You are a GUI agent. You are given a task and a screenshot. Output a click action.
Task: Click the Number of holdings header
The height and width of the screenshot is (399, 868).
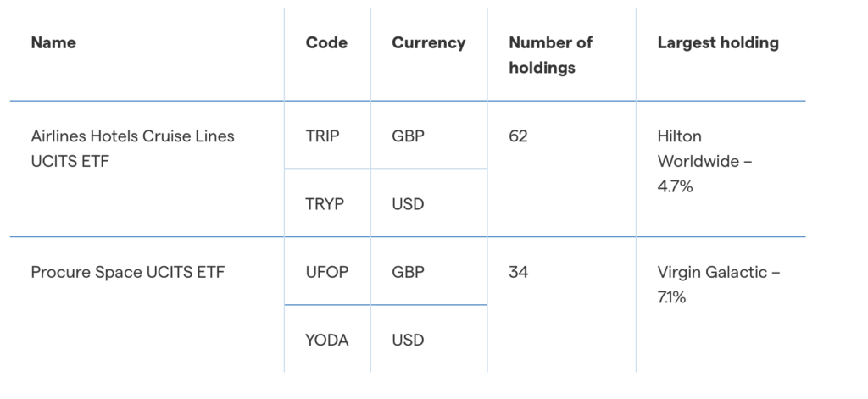click(550, 54)
